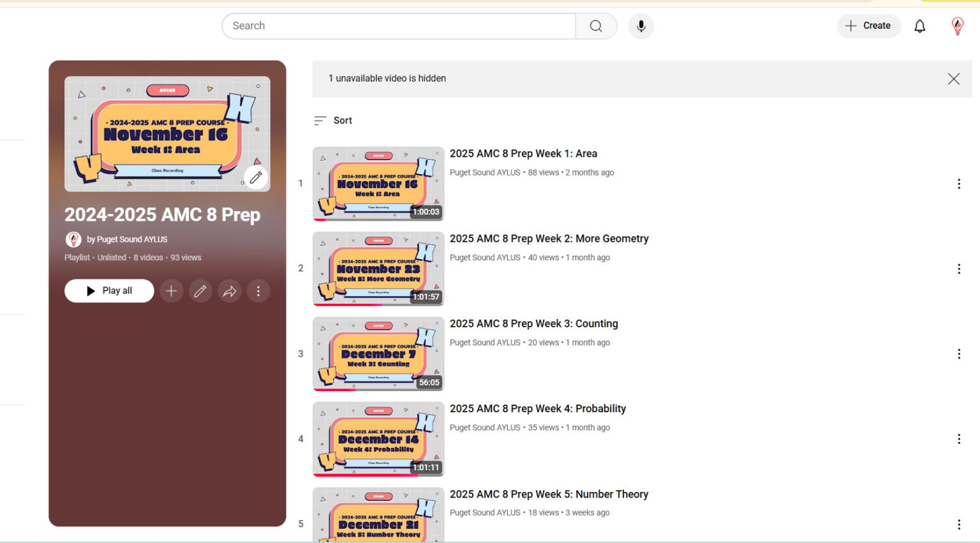Screen dimensions: 980x543
Task: Open options menu for Week 5 video
Action: pyautogui.click(x=958, y=524)
